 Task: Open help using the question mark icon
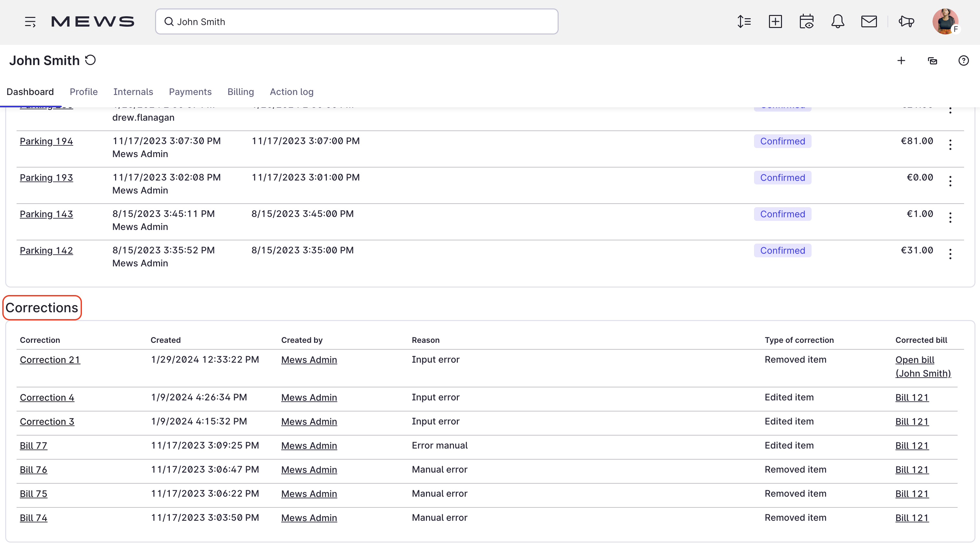point(963,60)
